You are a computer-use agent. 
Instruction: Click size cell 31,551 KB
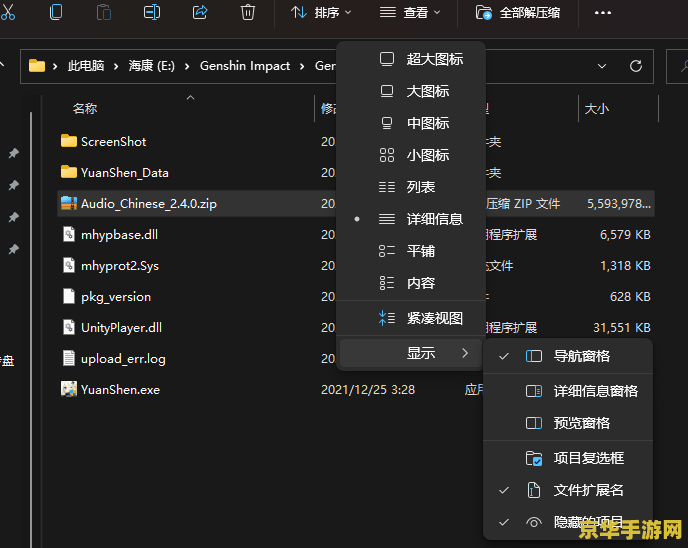point(622,328)
